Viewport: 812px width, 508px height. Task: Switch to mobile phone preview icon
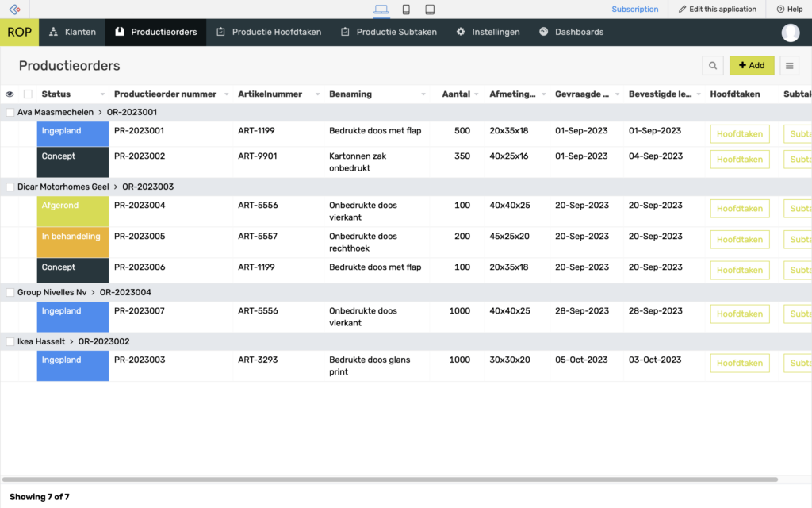click(406, 10)
